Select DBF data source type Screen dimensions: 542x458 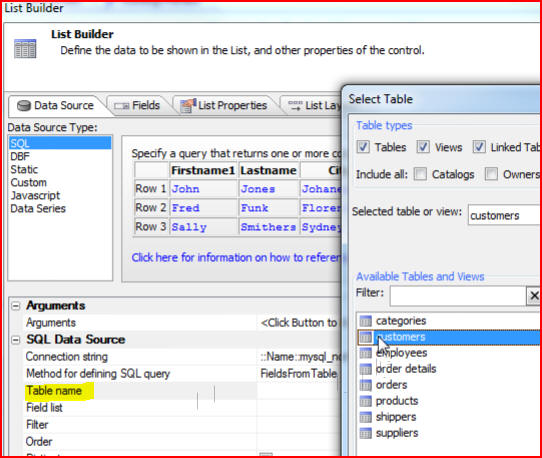pyautogui.click(x=60, y=156)
